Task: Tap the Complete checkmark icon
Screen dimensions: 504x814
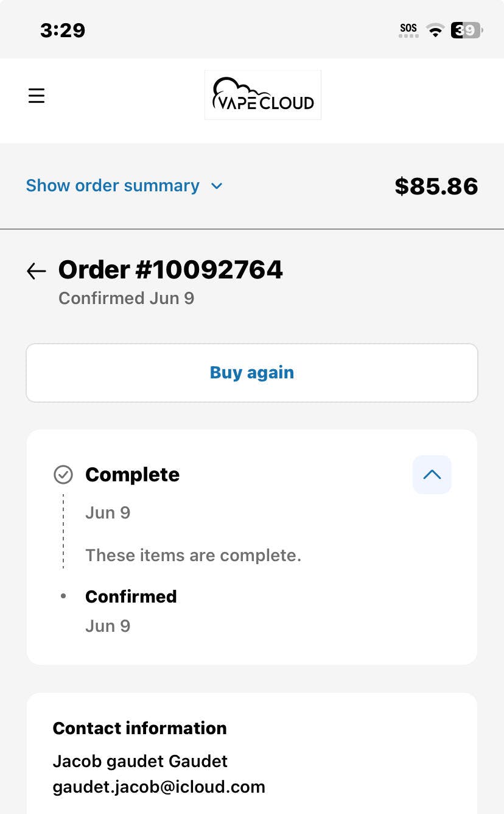Action: click(x=63, y=475)
